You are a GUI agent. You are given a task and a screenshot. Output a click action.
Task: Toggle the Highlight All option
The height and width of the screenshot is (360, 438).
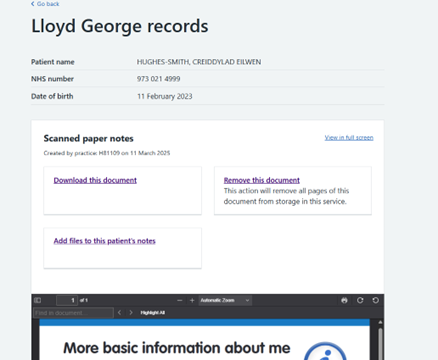coord(153,313)
